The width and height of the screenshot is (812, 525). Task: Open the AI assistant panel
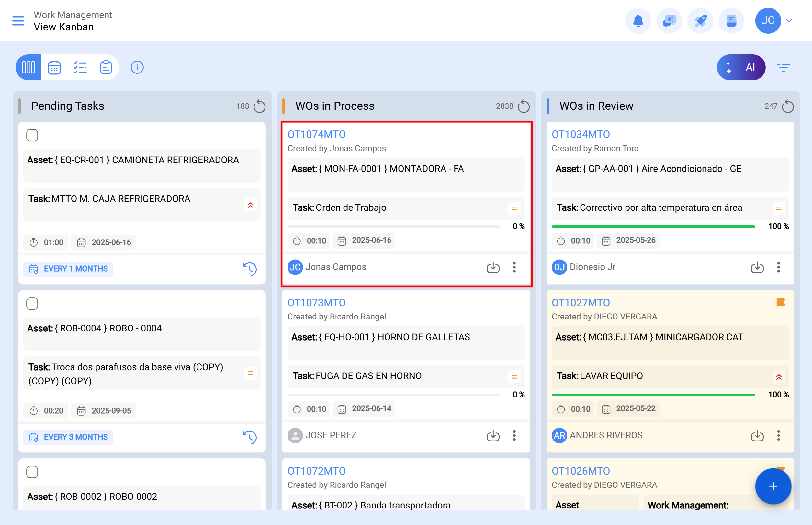(741, 67)
